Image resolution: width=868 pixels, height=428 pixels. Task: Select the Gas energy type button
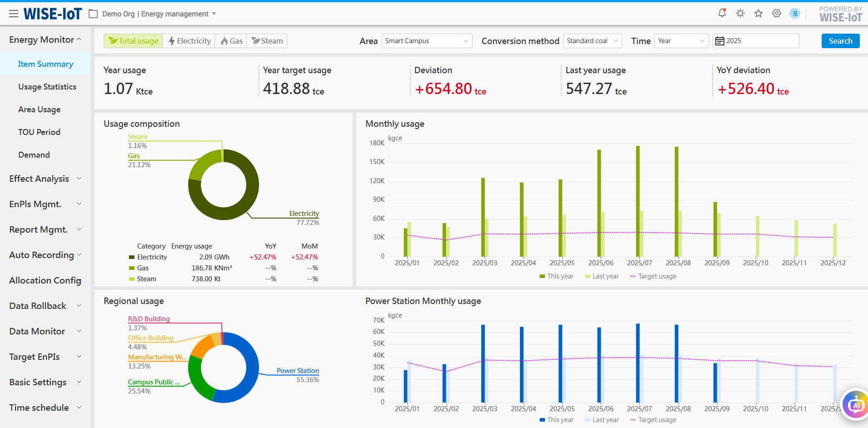[x=231, y=41]
